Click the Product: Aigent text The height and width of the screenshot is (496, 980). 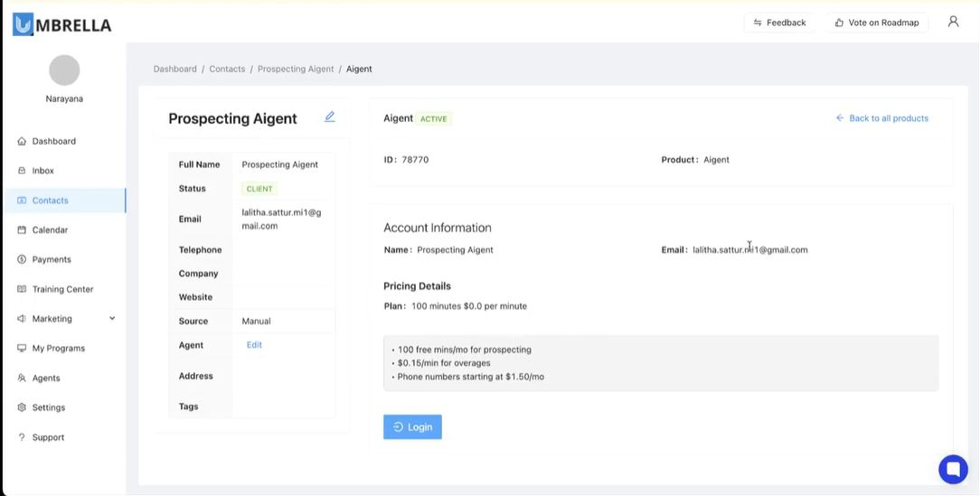click(695, 159)
